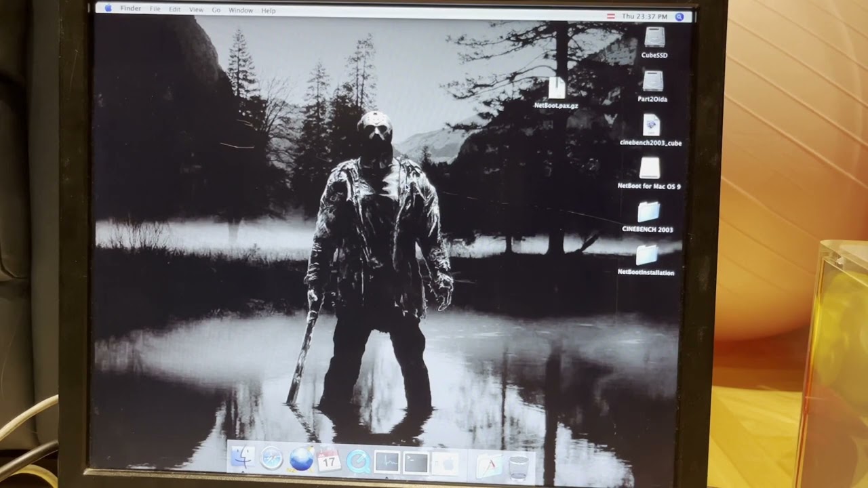
Task: Click the NetBootInstallation folder name label
Action: 646,272
